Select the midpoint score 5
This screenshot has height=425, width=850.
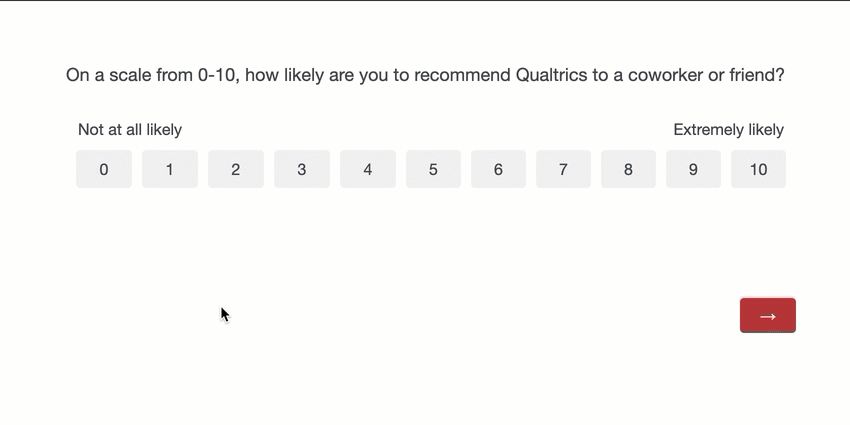pos(433,169)
